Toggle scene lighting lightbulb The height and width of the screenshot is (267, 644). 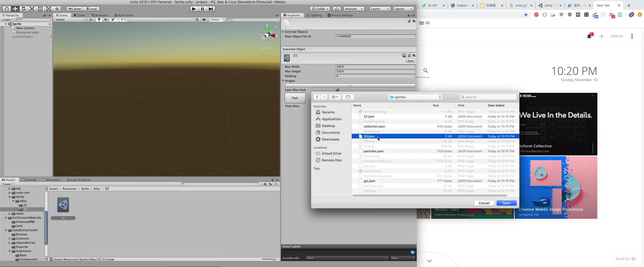tap(99, 20)
